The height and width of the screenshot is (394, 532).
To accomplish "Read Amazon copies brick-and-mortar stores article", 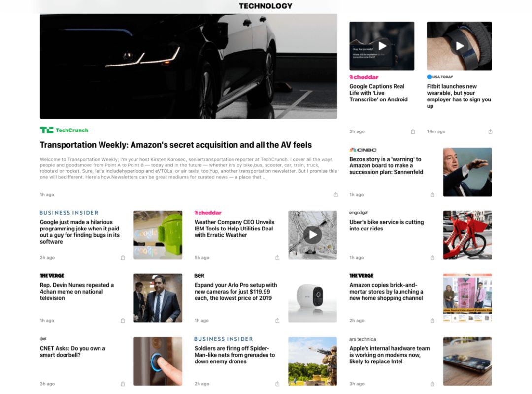I will [x=387, y=292].
